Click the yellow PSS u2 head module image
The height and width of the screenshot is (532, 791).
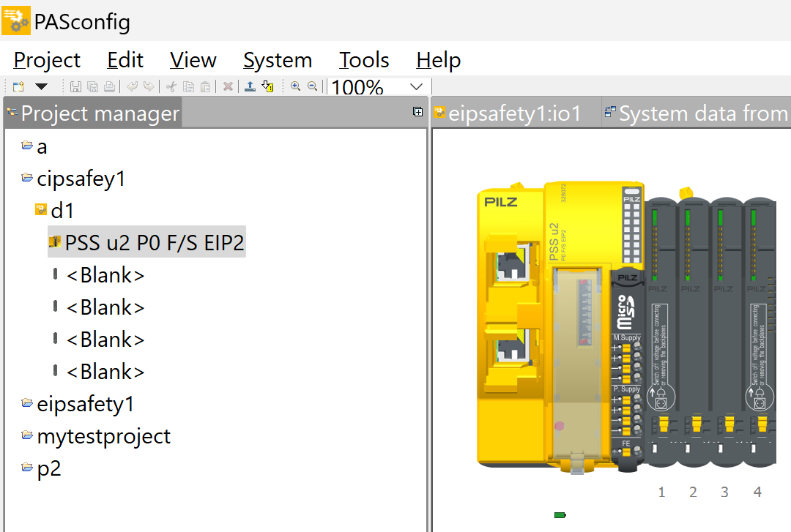[x=560, y=328]
